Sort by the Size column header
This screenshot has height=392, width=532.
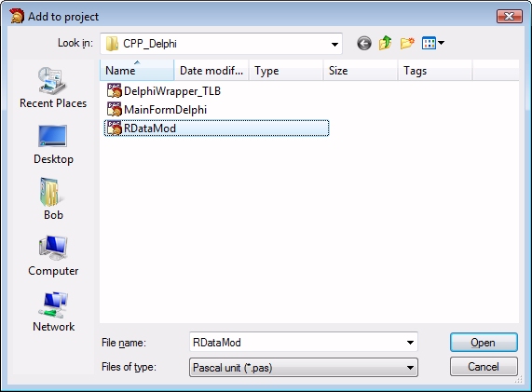[x=361, y=70]
